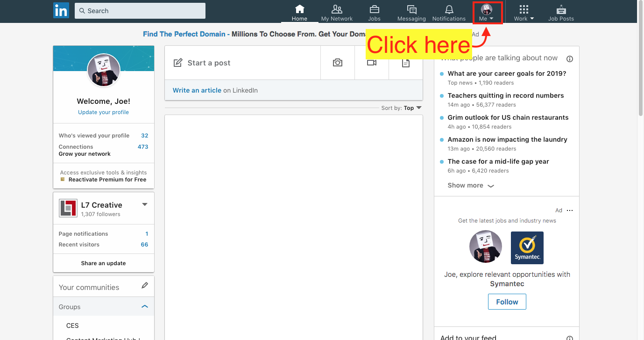The height and width of the screenshot is (340, 644).
Task: Click Welcome, Joe! heading
Action: pyautogui.click(x=104, y=101)
